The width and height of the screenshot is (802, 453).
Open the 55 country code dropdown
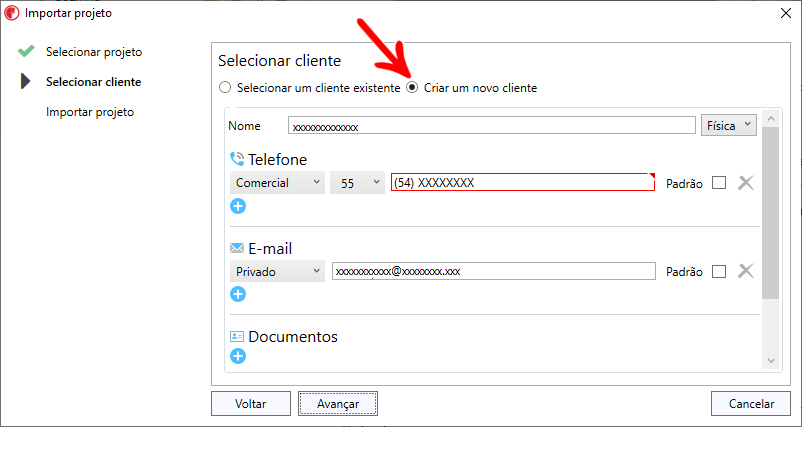coord(357,183)
